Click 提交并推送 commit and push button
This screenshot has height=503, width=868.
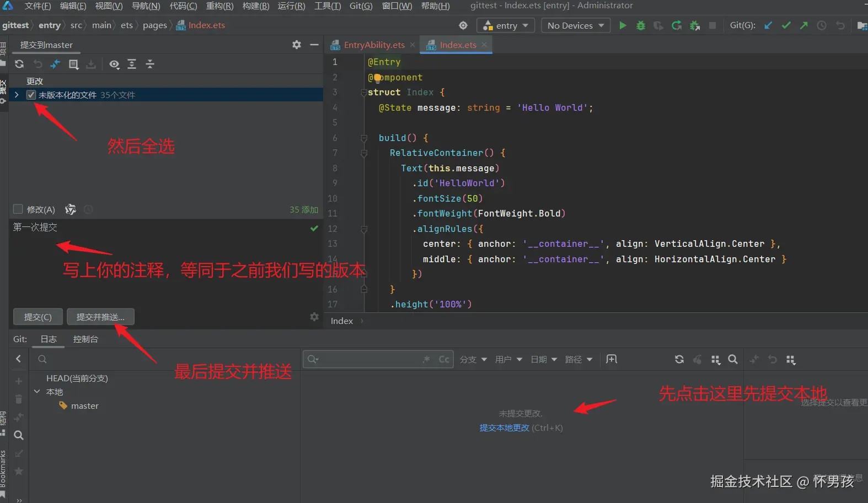coord(100,317)
